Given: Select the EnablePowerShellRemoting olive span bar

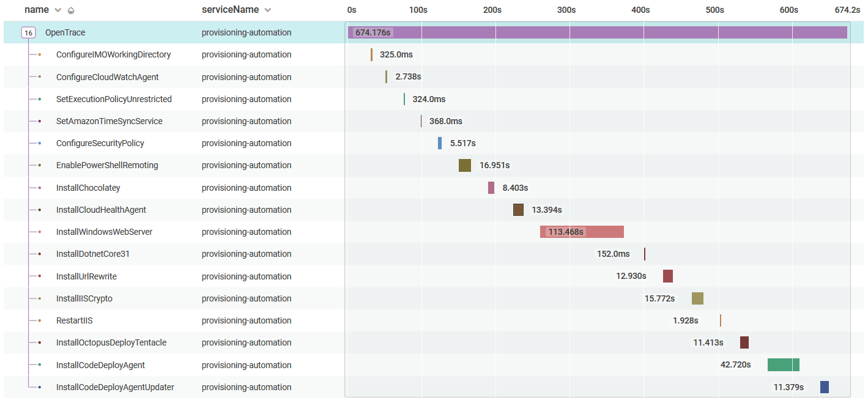Looking at the screenshot, I should 464,165.
